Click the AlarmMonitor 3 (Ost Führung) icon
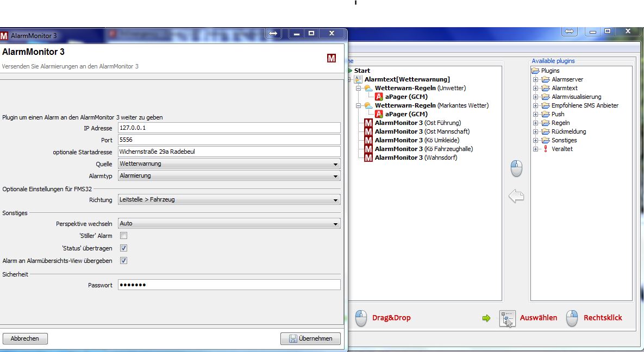The width and height of the screenshot is (644, 352). coord(368,123)
